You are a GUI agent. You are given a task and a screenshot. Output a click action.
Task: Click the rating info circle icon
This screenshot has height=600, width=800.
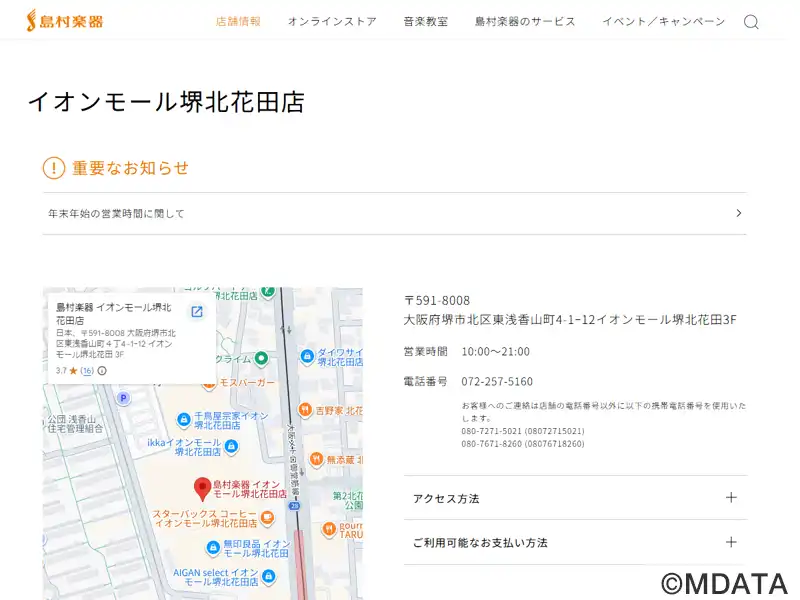[102, 370]
